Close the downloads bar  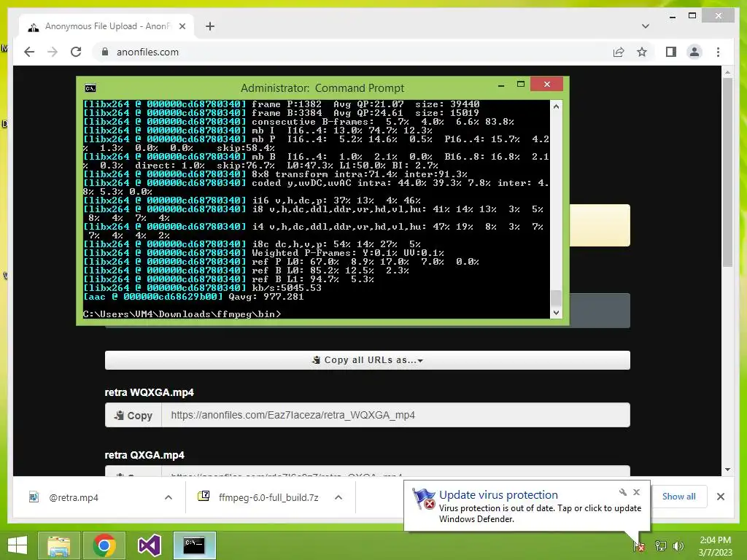tap(720, 497)
